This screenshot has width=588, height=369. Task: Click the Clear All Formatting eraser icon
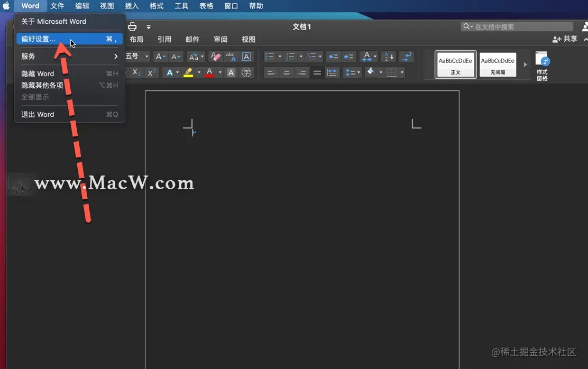click(215, 57)
